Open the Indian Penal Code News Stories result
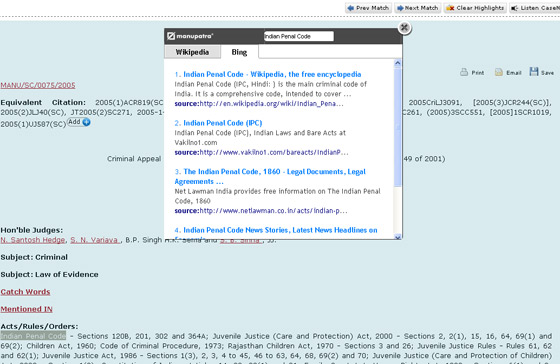 click(x=280, y=230)
